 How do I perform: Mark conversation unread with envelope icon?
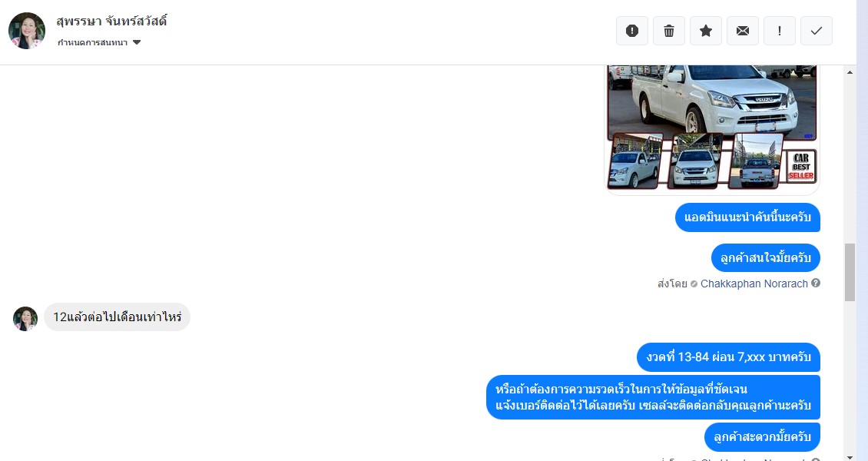(743, 31)
